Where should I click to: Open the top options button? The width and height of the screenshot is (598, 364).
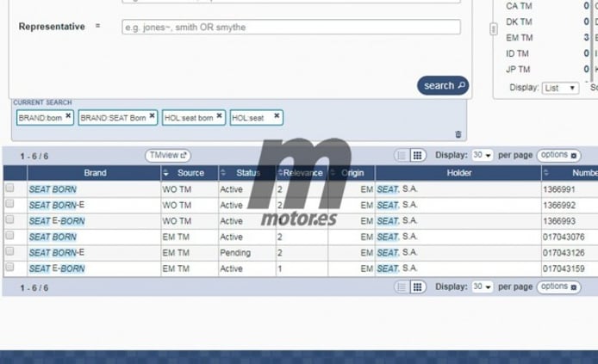click(558, 155)
